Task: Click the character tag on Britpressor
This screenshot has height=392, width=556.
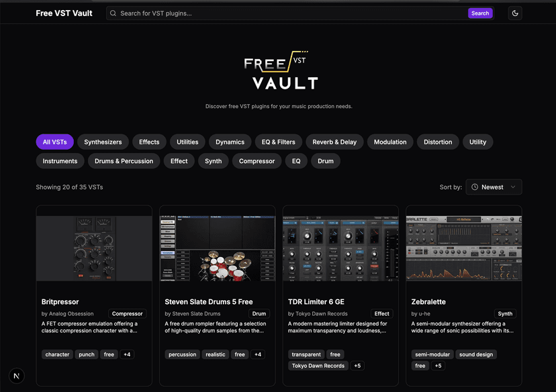Action: 57,354
